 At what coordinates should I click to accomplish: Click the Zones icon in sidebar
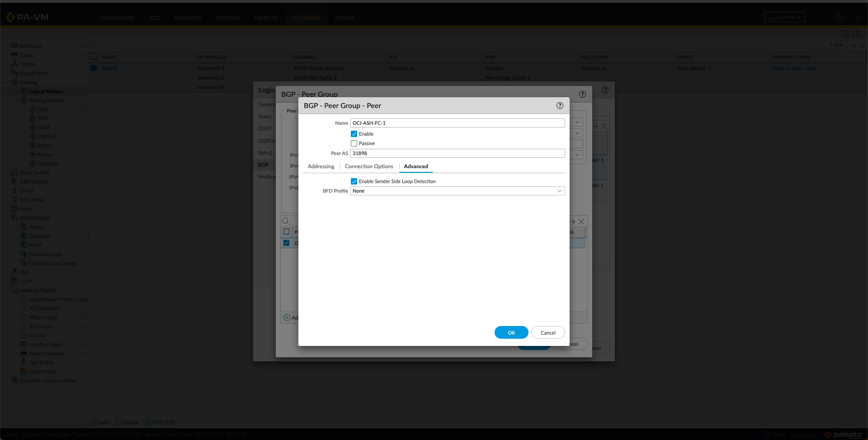point(14,55)
